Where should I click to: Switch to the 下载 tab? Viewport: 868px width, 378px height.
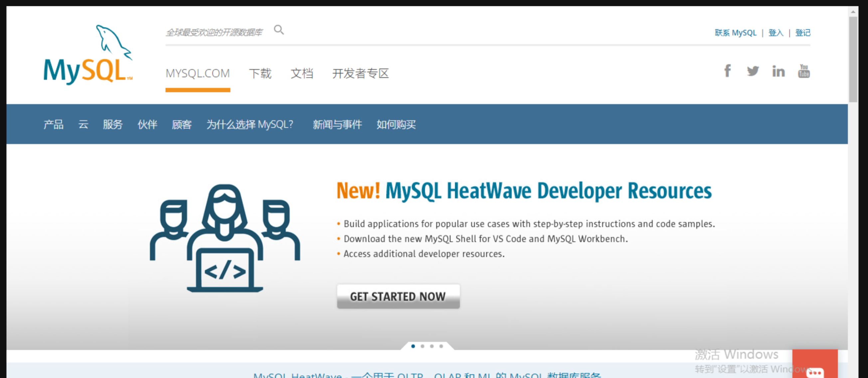[260, 73]
